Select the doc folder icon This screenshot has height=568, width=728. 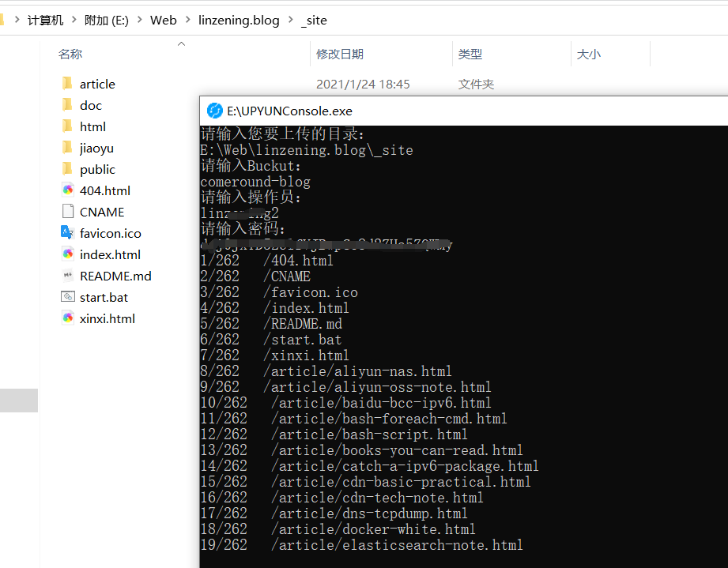pos(67,105)
